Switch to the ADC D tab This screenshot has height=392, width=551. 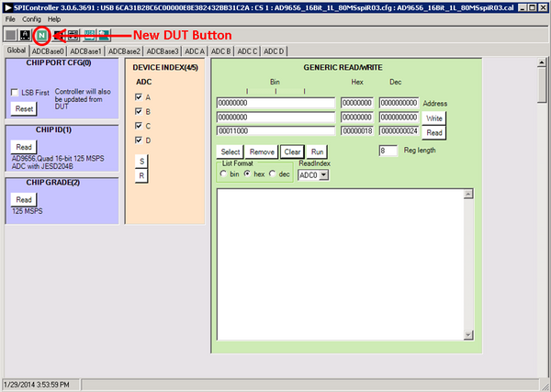click(x=274, y=51)
